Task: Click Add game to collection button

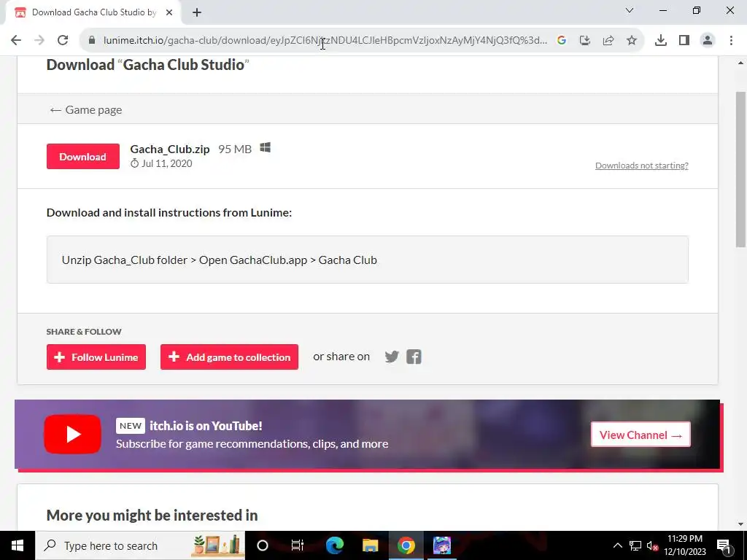Action: coord(229,357)
